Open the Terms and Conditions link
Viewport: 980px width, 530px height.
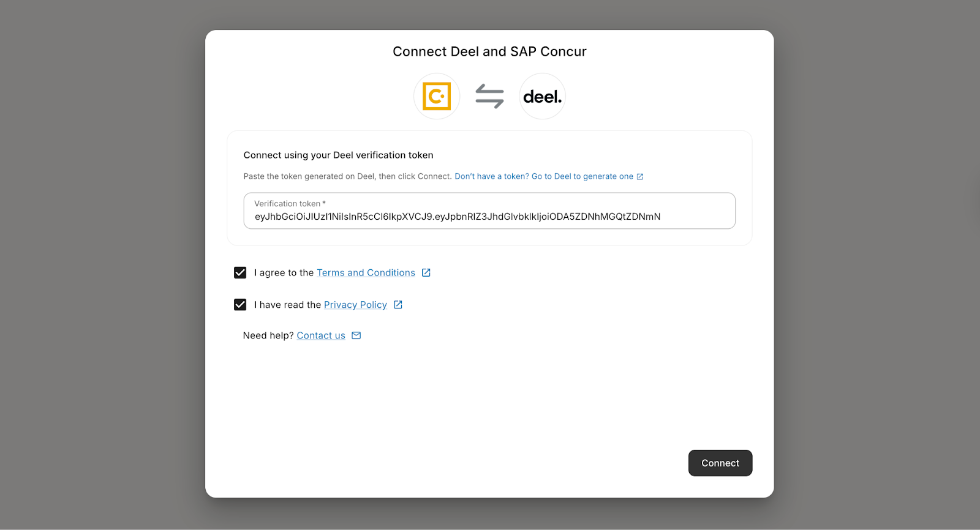(366, 273)
